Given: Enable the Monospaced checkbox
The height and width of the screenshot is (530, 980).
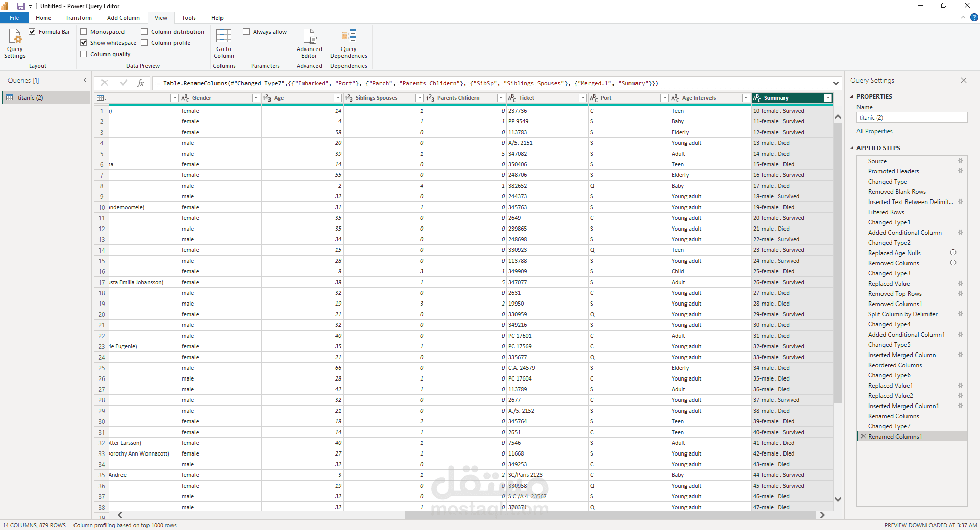Looking at the screenshot, I should tap(84, 32).
